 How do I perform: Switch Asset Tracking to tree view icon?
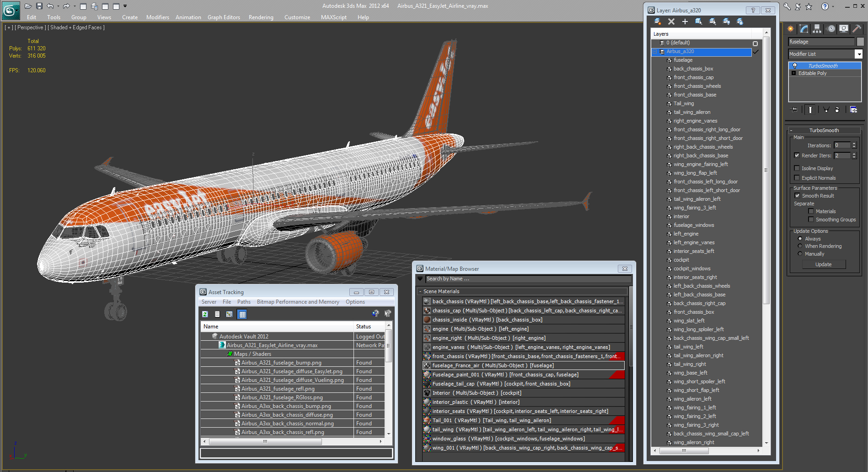(x=230, y=314)
